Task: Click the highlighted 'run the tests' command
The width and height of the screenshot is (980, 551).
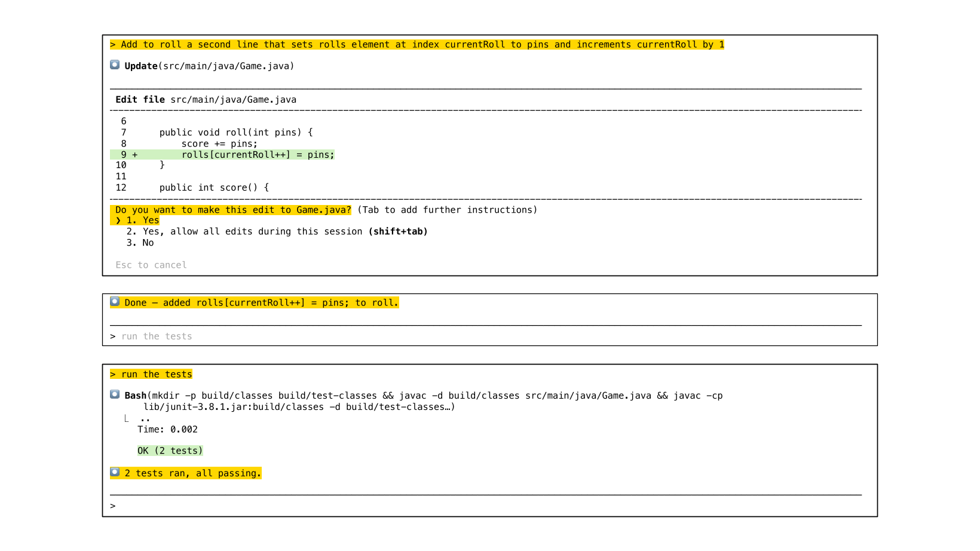Action: click(x=157, y=374)
